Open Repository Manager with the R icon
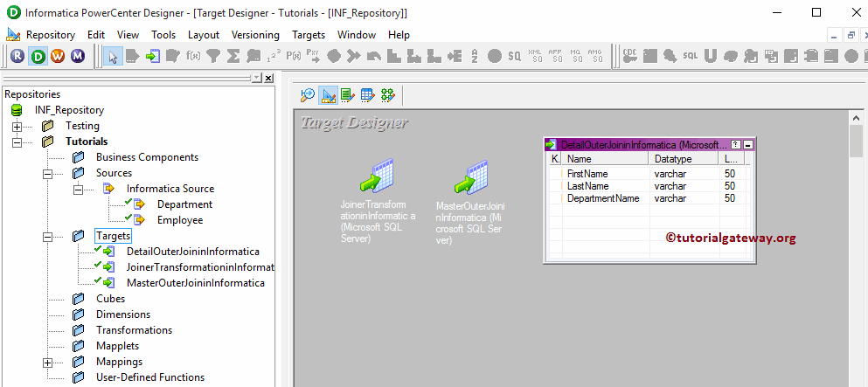Image resolution: width=868 pixels, height=387 pixels. (17, 56)
